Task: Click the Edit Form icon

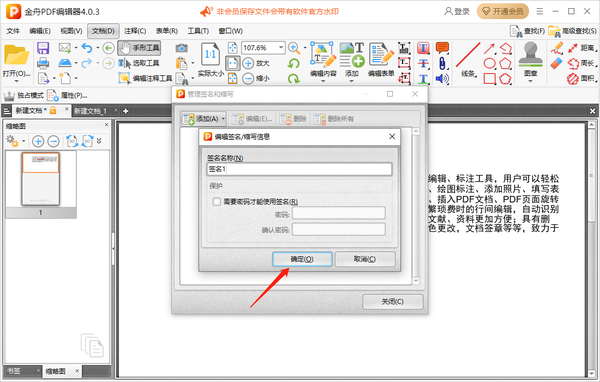Action: [x=381, y=54]
